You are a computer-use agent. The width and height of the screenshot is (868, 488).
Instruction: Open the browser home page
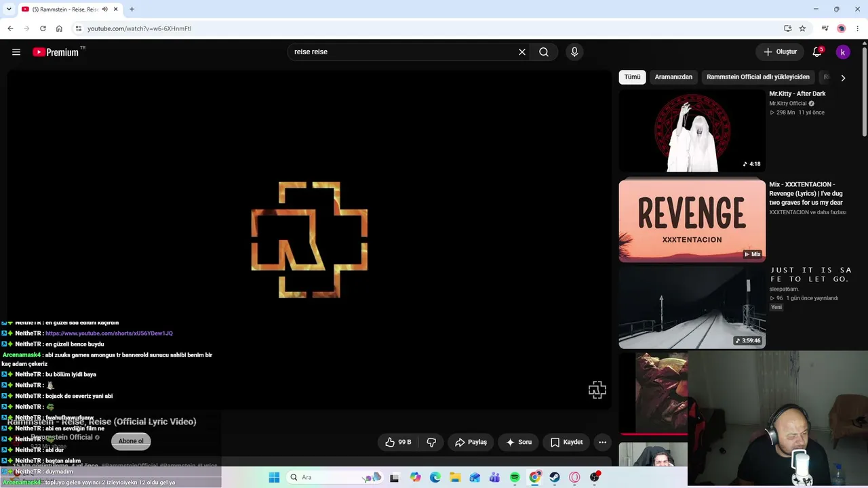pyautogui.click(x=59, y=28)
